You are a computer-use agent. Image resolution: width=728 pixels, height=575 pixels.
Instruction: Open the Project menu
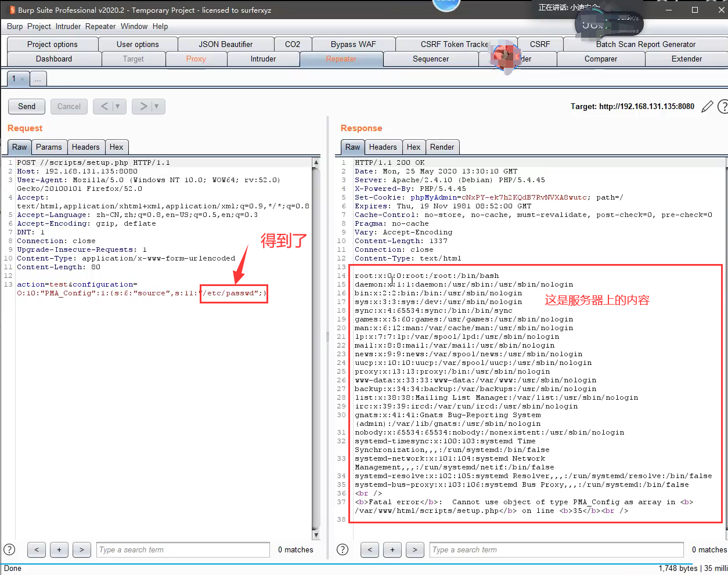[39, 26]
